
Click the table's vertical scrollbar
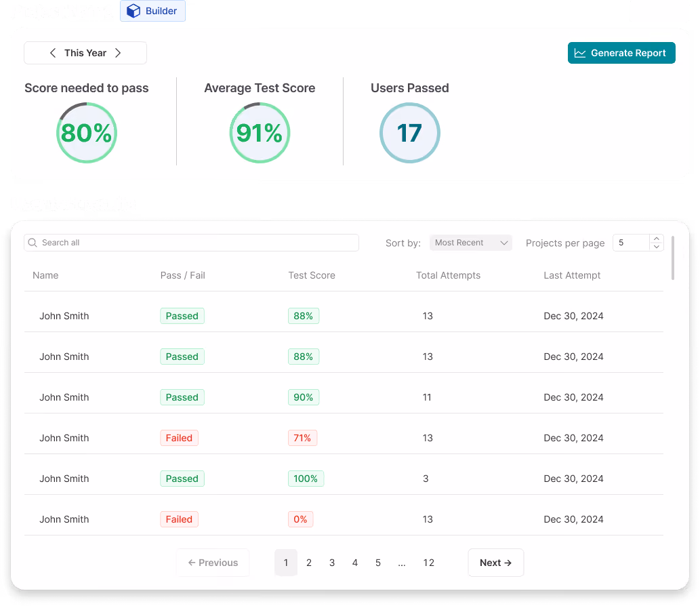[673, 258]
